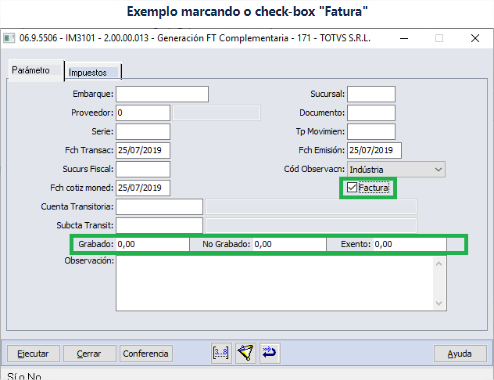This screenshot has width=494, height=380.
Task: Click the No Grabado amount field
Action: 289,244
